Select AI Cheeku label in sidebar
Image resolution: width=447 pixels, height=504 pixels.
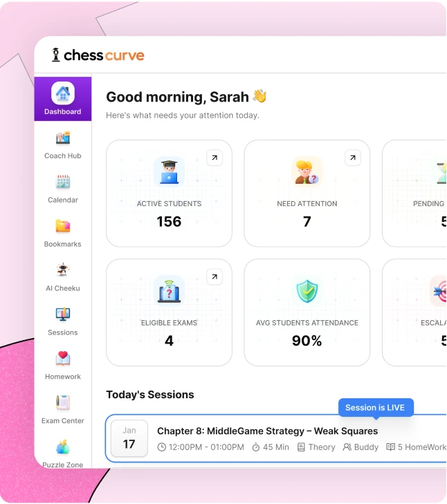click(x=63, y=288)
